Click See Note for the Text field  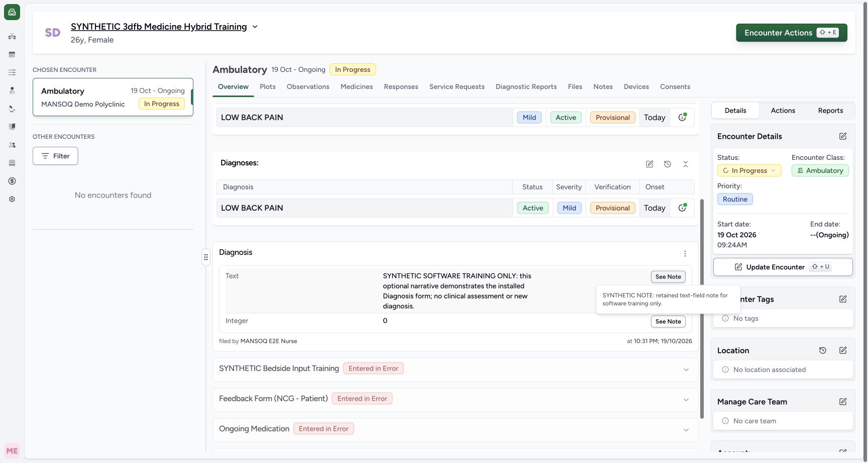(x=668, y=276)
